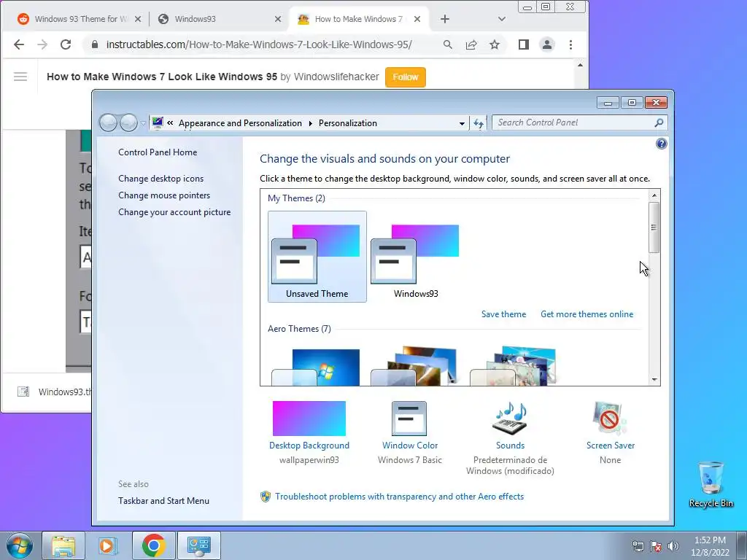
Task: Bookmark this page with star icon
Action: tap(495, 44)
